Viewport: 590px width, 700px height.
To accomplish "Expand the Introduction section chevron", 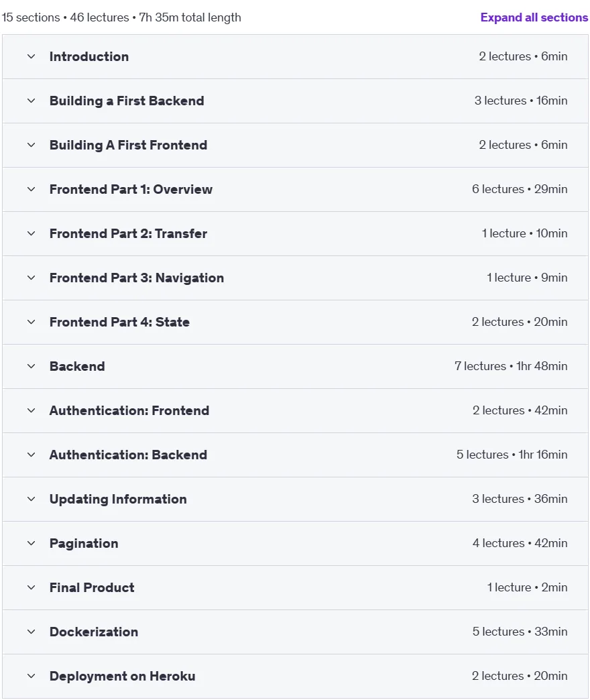I will [32, 57].
